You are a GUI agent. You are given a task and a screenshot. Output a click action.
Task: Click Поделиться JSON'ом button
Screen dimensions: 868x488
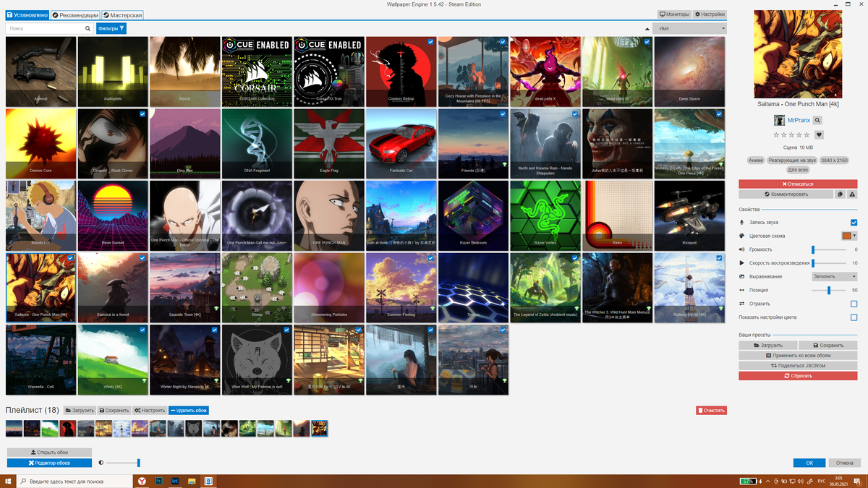(798, 366)
